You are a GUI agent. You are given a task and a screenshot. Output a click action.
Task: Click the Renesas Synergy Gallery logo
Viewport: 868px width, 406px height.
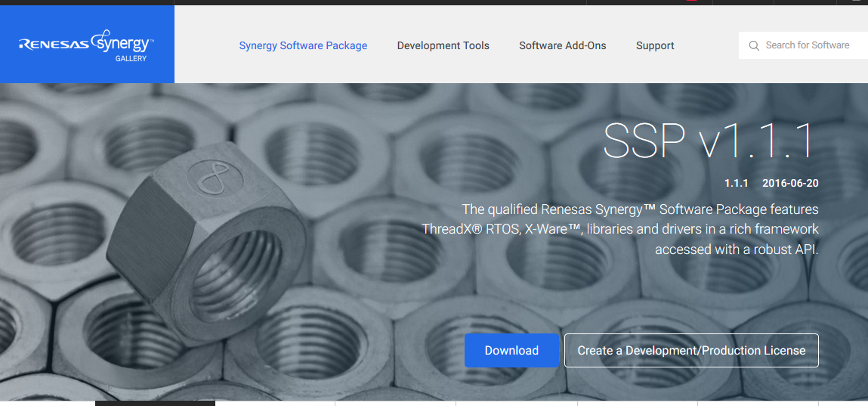[x=86, y=45]
